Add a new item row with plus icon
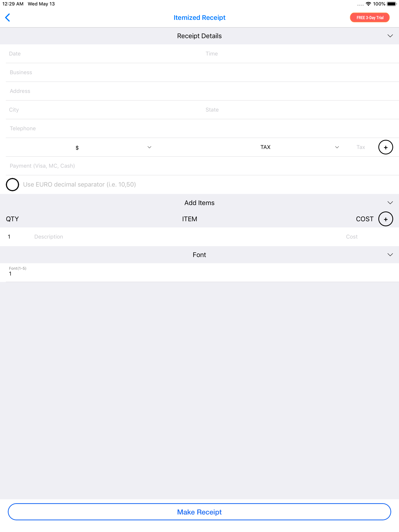399x532 pixels. (x=385, y=219)
